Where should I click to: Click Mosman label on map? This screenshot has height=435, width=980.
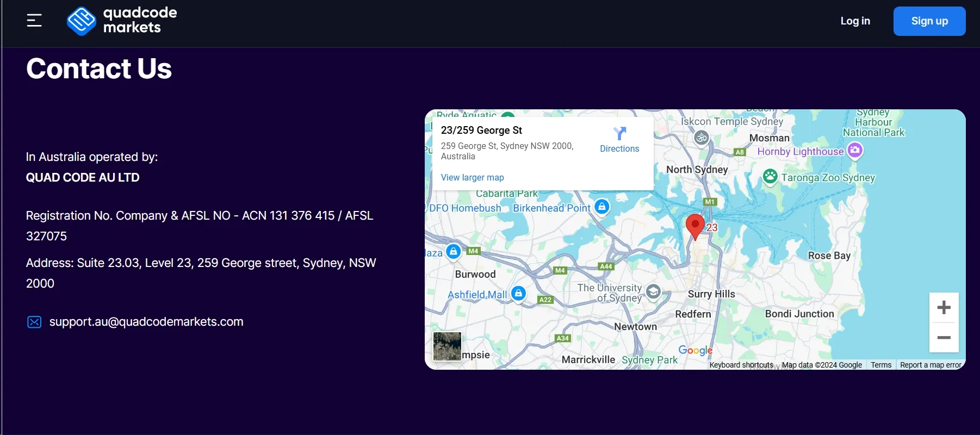click(770, 138)
